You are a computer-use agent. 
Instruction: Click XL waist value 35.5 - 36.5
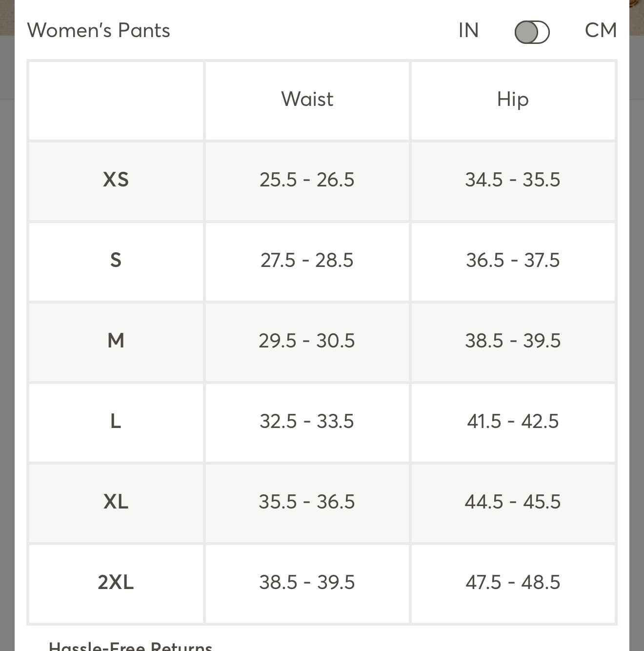point(307,502)
